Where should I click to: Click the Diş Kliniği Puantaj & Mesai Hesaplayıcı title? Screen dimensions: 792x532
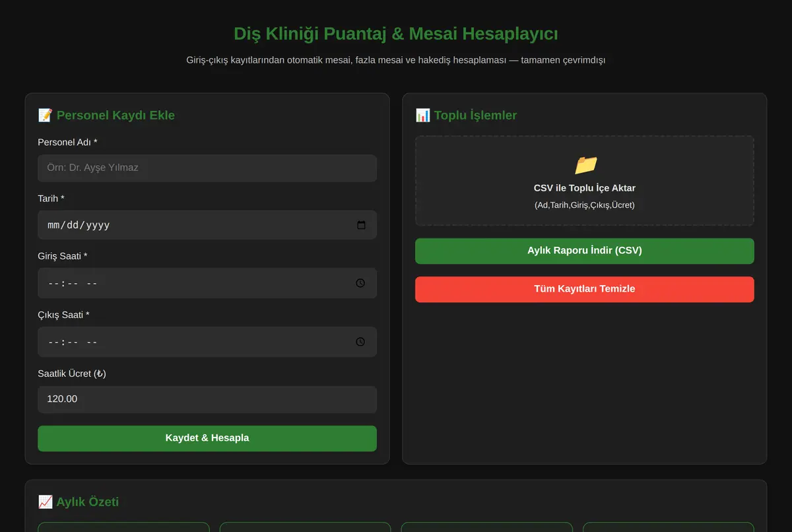396,34
